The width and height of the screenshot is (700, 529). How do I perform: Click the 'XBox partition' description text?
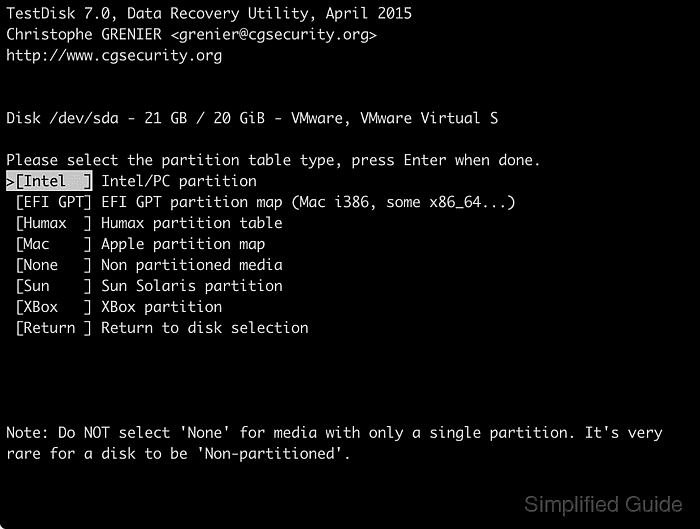162,307
